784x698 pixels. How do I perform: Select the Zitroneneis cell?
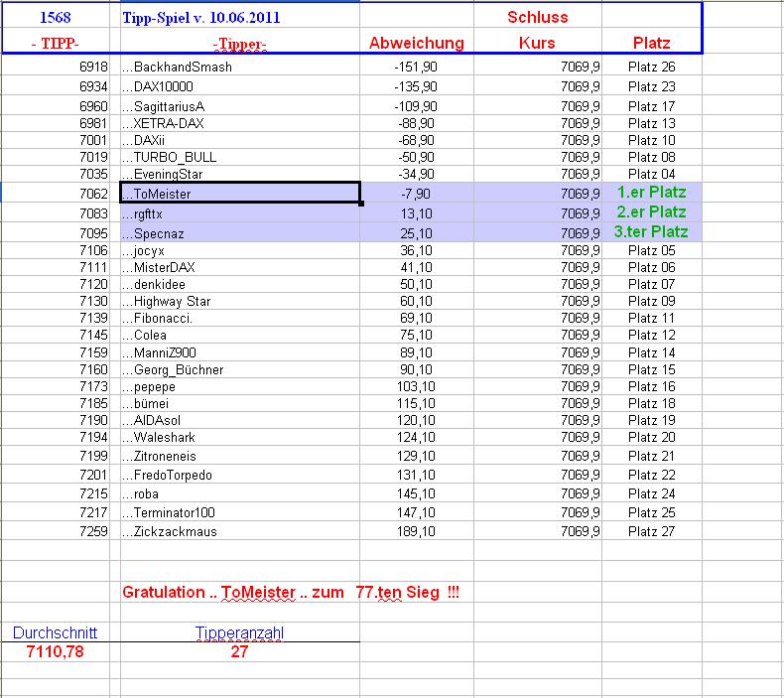(x=240, y=456)
